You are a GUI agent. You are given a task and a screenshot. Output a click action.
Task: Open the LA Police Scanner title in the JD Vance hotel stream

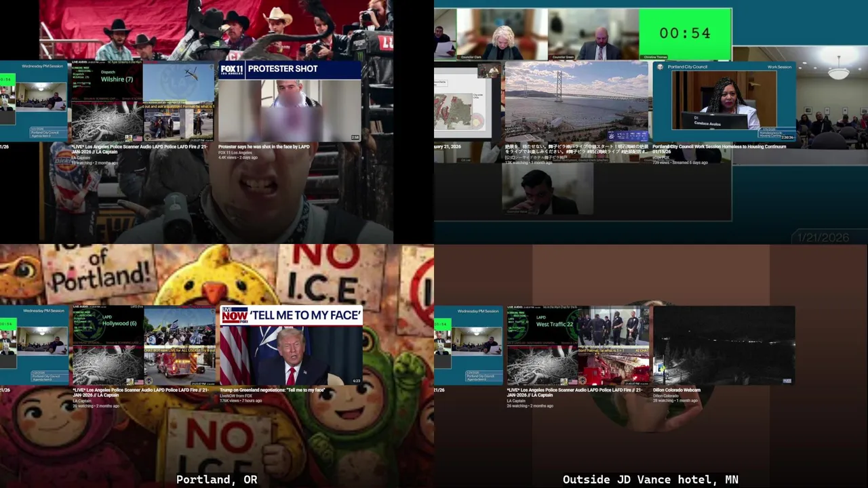click(x=574, y=393)
